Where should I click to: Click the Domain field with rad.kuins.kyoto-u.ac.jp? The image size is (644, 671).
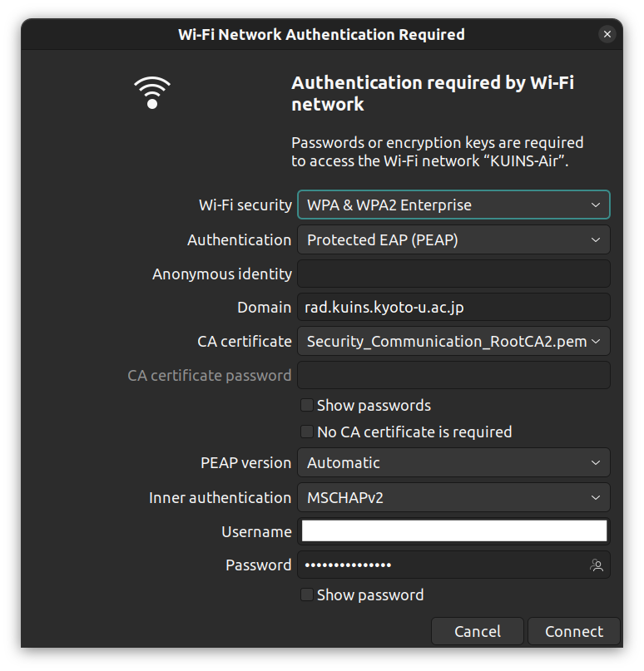point(453,308)
